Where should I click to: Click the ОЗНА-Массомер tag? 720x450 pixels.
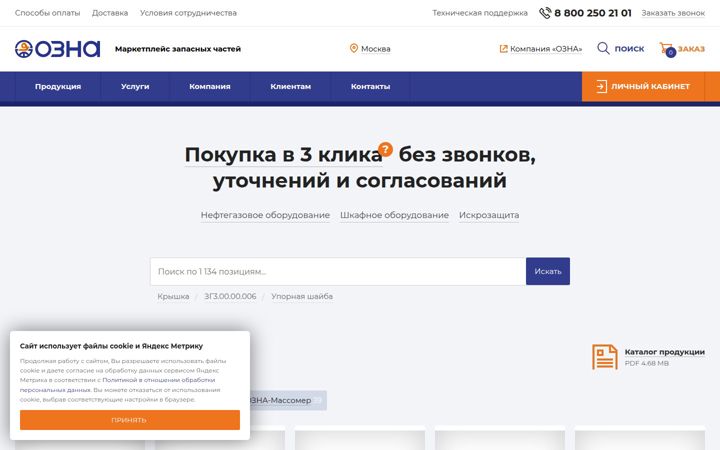(287, 400)
